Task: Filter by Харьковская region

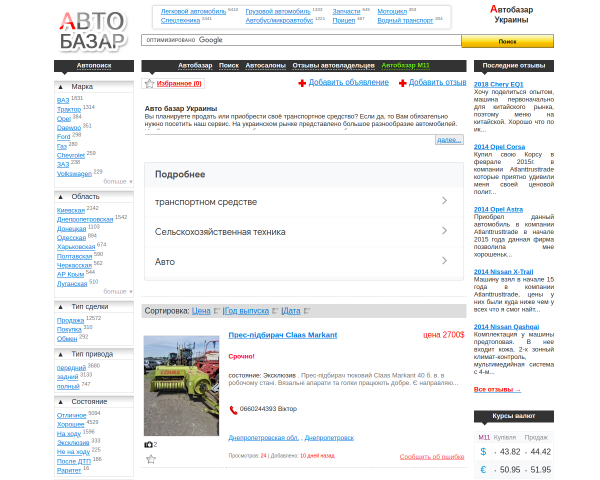Action: tap(76, 247)
